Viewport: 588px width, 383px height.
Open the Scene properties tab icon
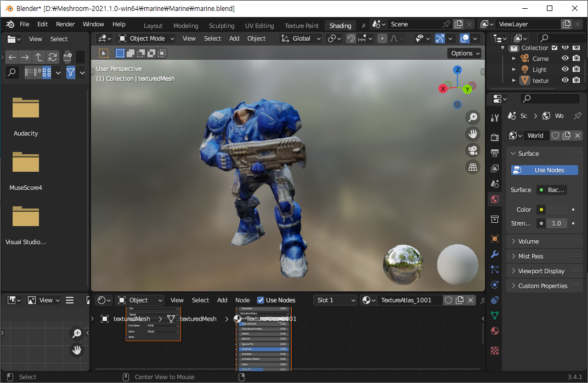(495, 183)
